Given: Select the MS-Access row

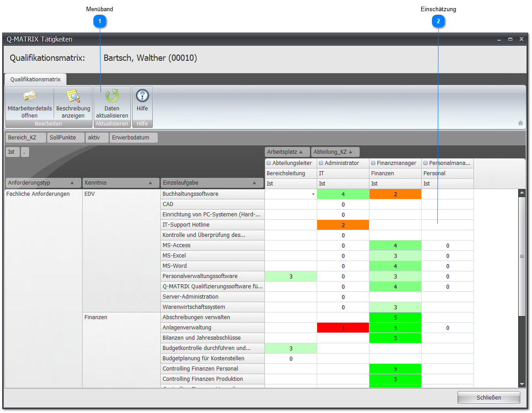Looking at the screenshot, I should 212,245.
